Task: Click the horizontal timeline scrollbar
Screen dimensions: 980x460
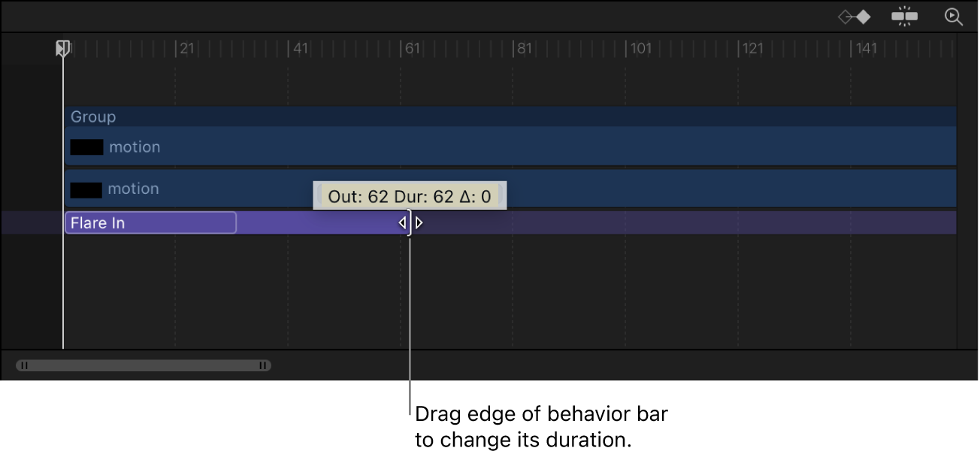Action: point(143,365)
